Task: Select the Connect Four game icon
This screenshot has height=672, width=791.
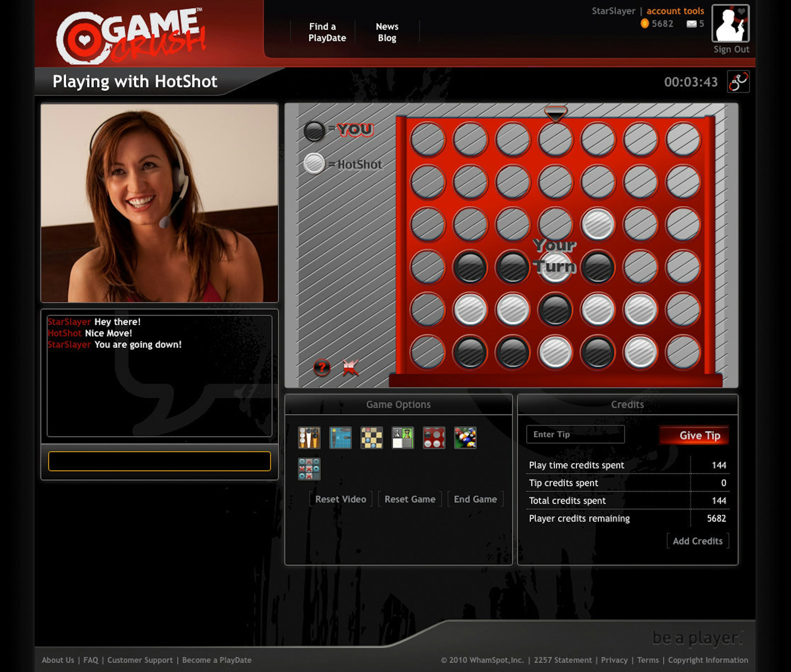Action: pyautogui.click(x=434, y=437)
